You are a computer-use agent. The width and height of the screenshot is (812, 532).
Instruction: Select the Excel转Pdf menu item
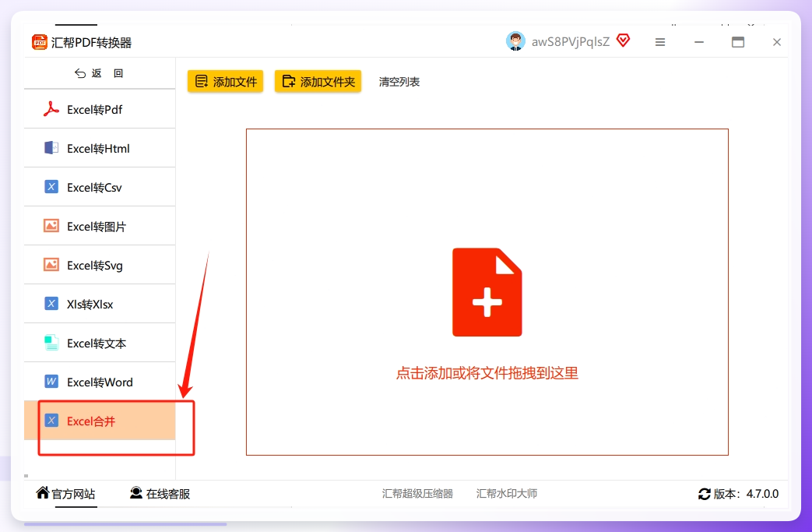pos(100,109)
